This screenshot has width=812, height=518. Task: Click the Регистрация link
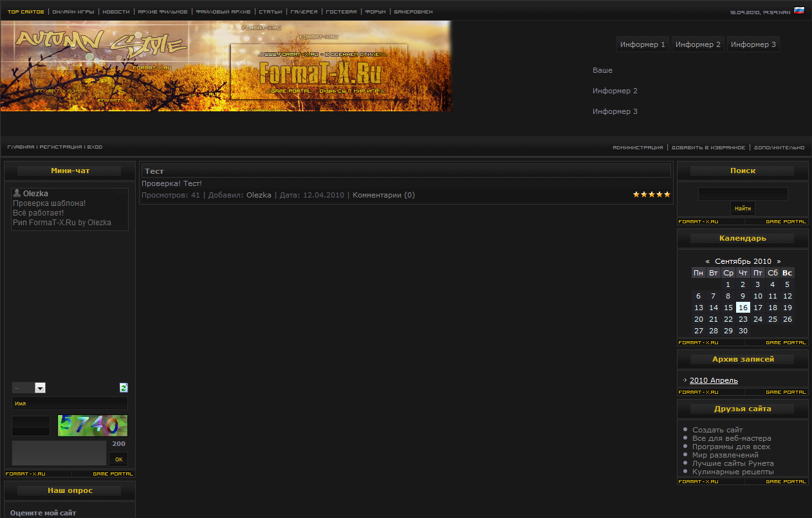click(x=60, y=147)
